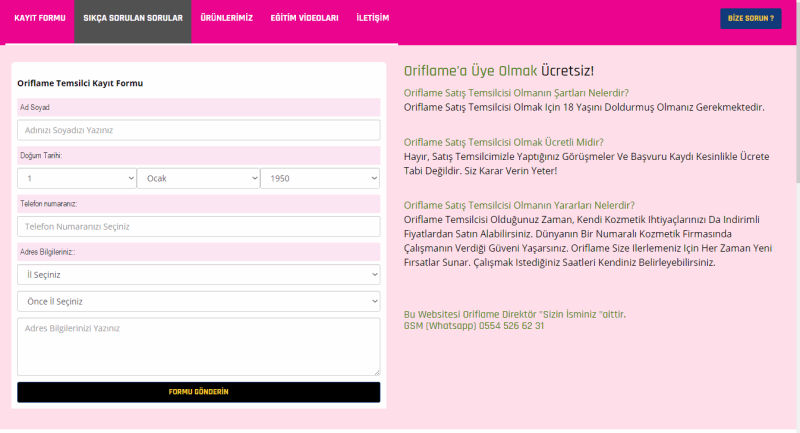Click the BİZE SORUN ? button
Image resolution: width=800 pixels, height=433 pixels.
point(751,18)
